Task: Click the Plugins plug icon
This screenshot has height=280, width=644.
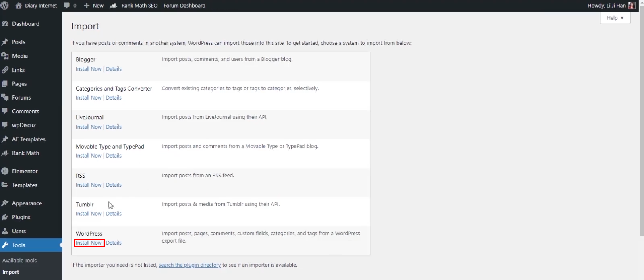Action: pos(5,217)
